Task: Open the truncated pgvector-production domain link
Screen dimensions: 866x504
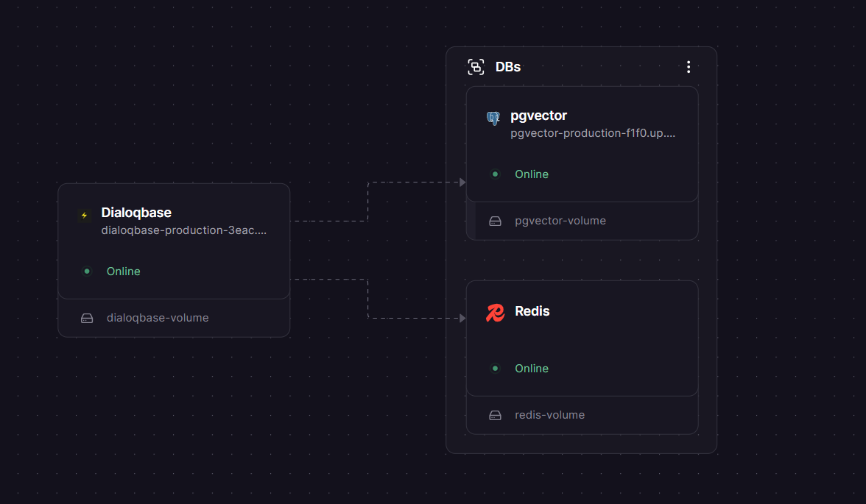Action: (592, 133)
